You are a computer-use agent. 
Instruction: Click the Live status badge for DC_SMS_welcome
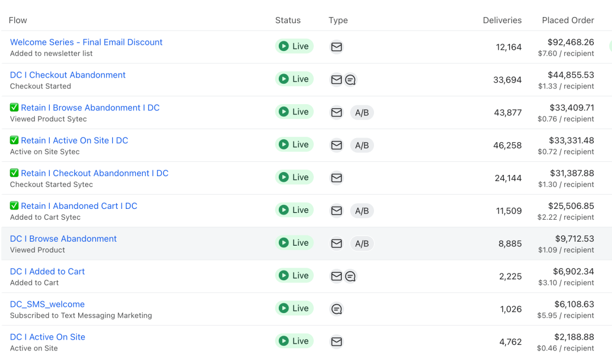[294, 308]
